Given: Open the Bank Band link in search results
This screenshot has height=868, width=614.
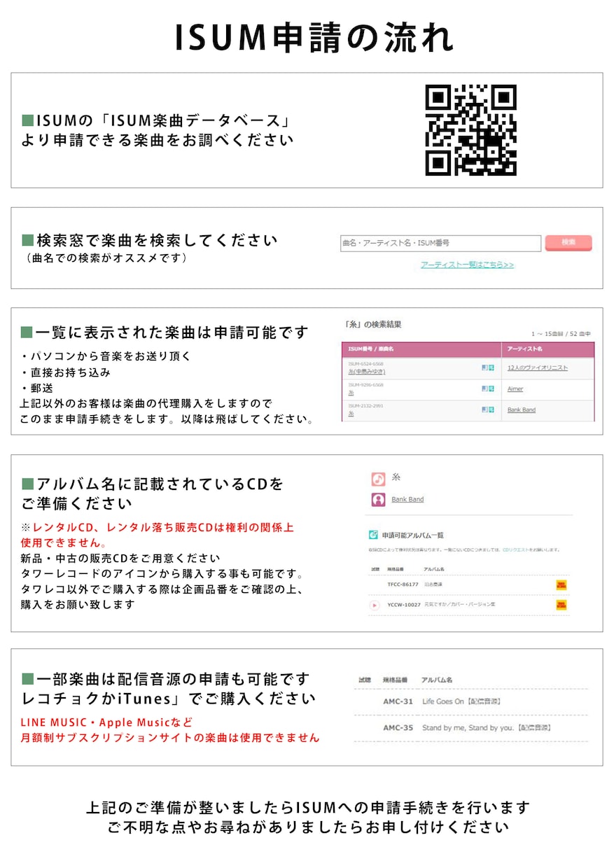Looking at the screenshot, I should pos(522,409).
